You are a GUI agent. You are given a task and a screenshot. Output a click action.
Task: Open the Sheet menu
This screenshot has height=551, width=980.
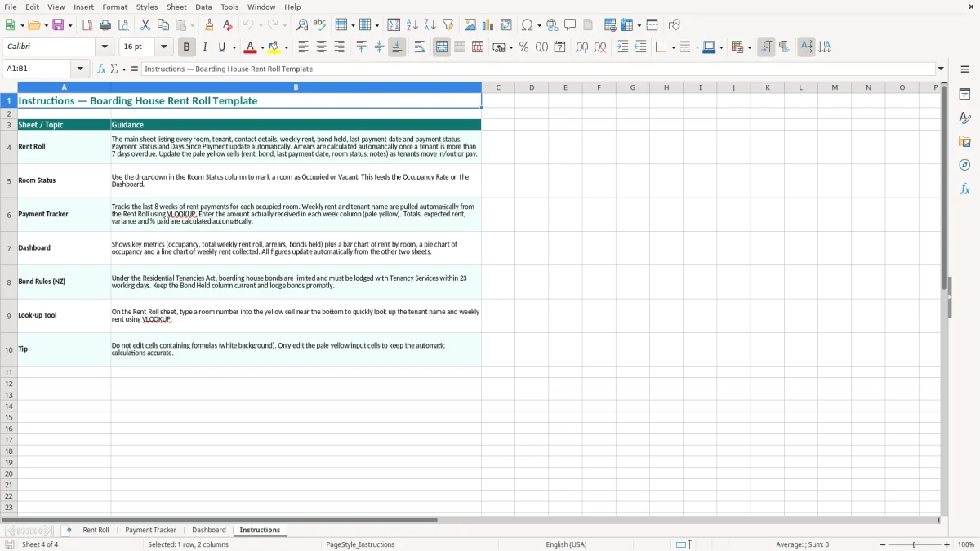176,7
